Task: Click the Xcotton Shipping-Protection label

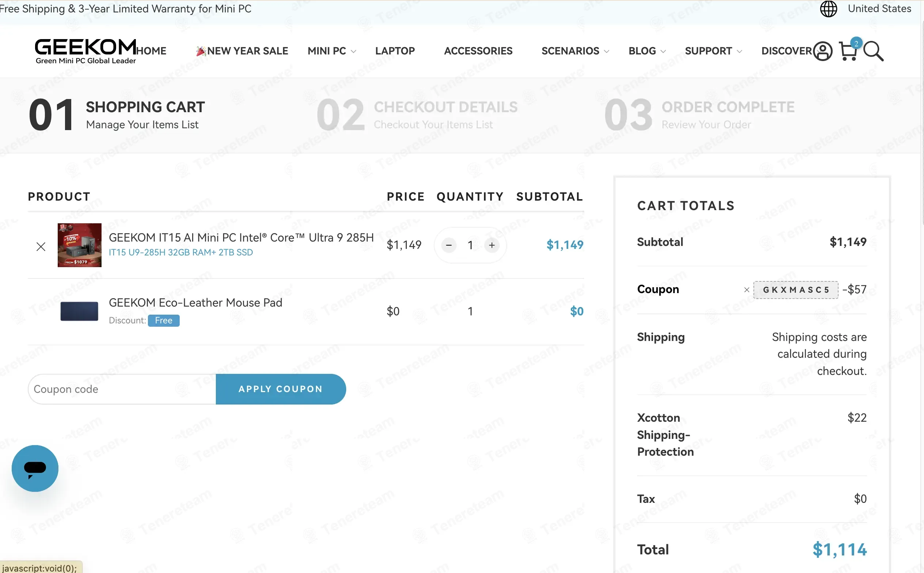Action: [665, 435]
